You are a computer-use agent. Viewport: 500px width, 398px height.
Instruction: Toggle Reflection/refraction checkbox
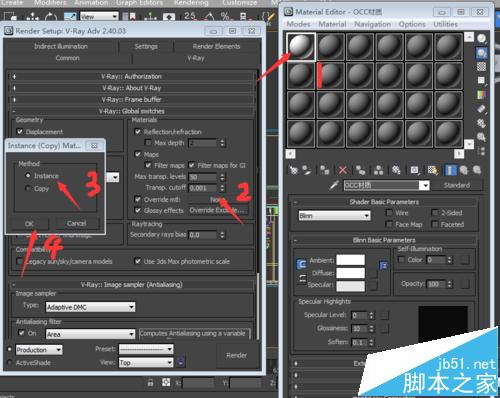coord(138,132)
